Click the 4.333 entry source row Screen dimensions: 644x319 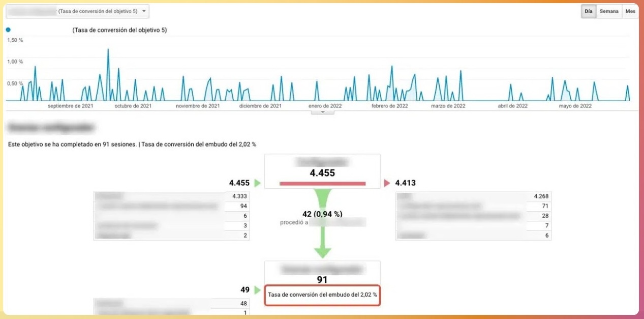tap(171, 196)
